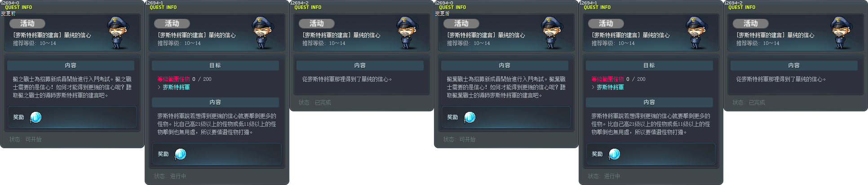Select the 内容 header in the 变更后 12694-0 panel
This screenshot has width=868, height=185.
[x=505, y=66]
